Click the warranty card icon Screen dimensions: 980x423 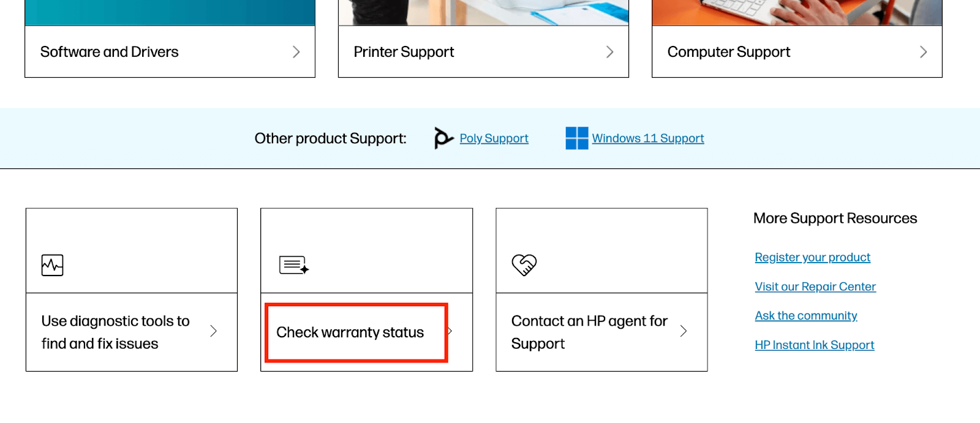[292, 264]
